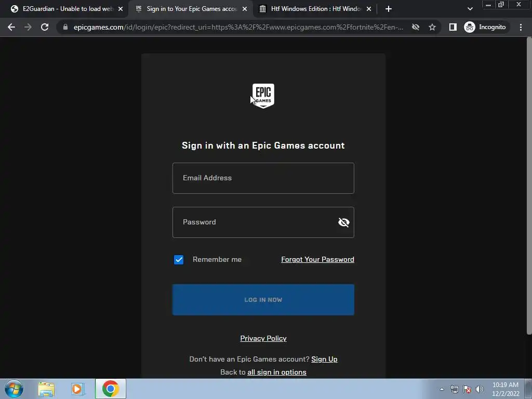Open Forgot Your Password link
The image size is (532, 399).
317,259
